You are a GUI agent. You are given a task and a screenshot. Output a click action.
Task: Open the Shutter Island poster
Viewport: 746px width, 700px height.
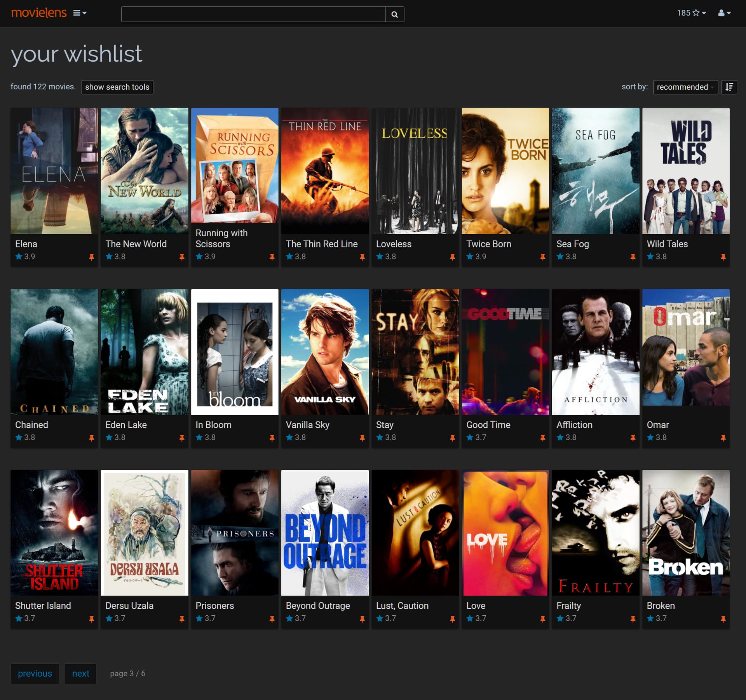(54, 533)
